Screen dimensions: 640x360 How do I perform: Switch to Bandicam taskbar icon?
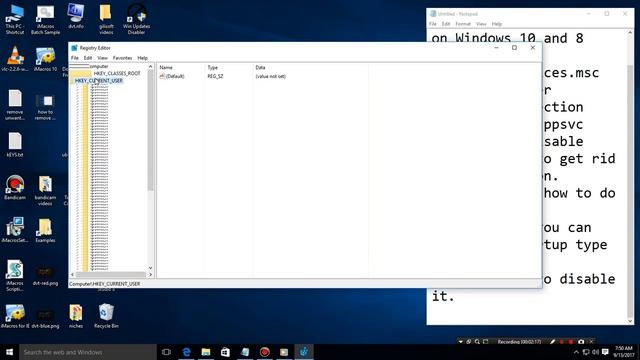click(264, 352)
